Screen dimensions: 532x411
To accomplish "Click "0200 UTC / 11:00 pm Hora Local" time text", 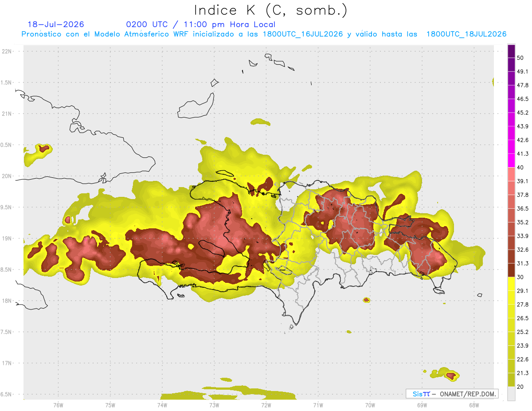I will 201,24.
